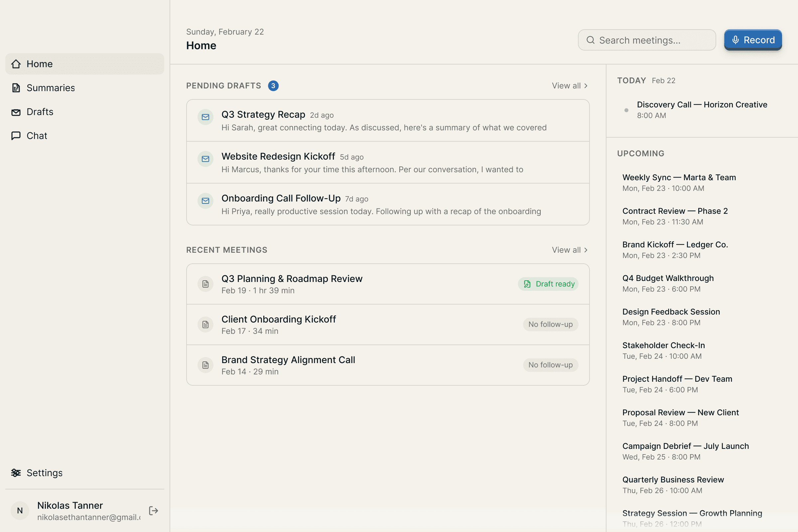Screen dimensions: 798x532
Task: Expand View all for Pending Drafts
Action: tap(567, 85)
